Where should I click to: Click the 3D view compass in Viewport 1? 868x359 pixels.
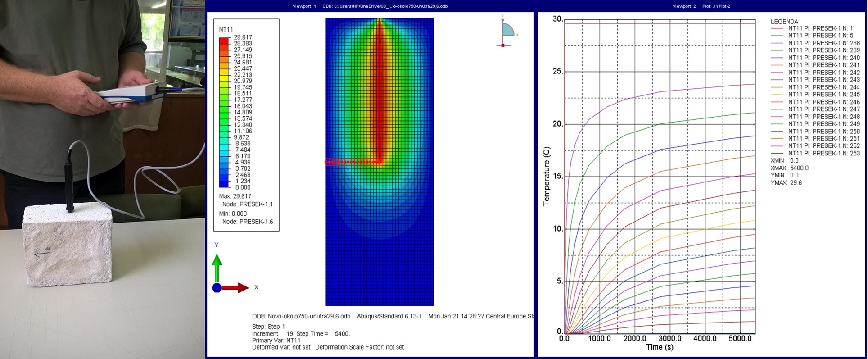[507, 30]
